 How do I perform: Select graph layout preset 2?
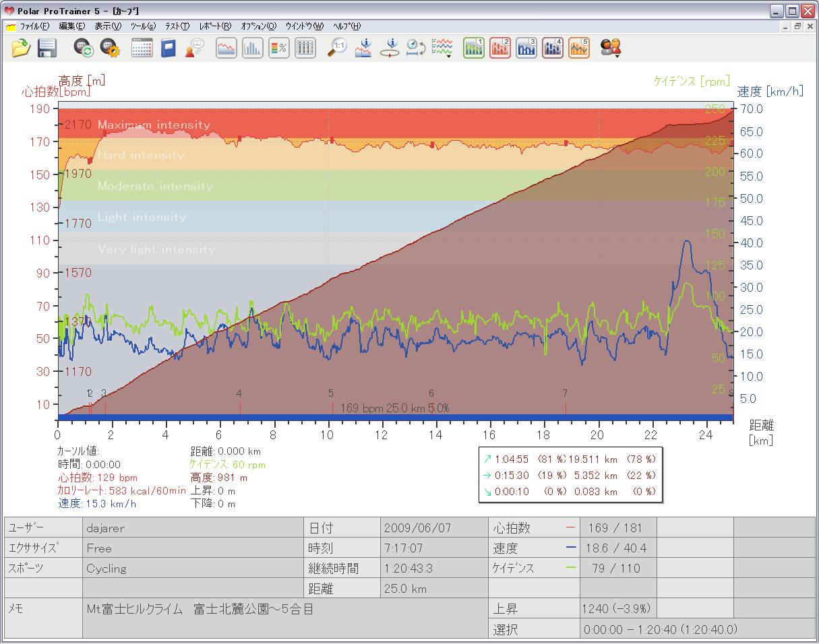coord(500,48)
